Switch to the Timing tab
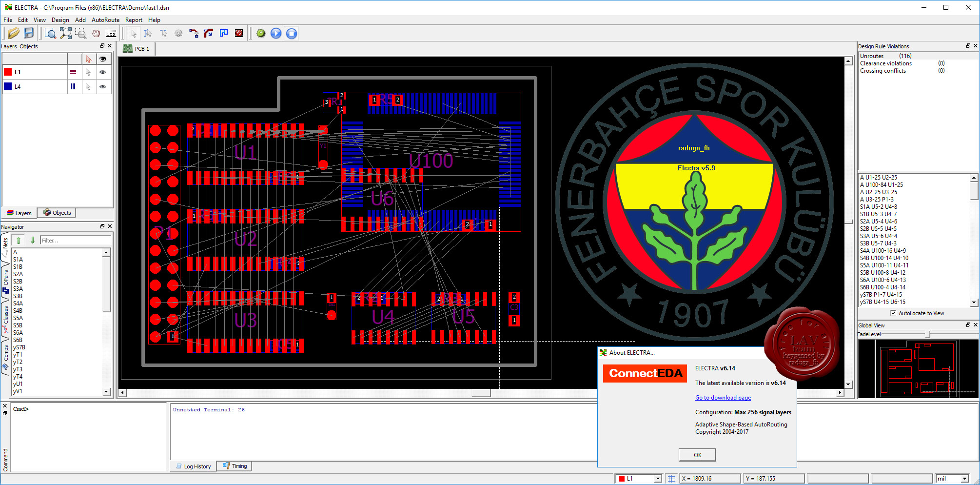The height and width of the screenshot is (485, 980). 235,466
